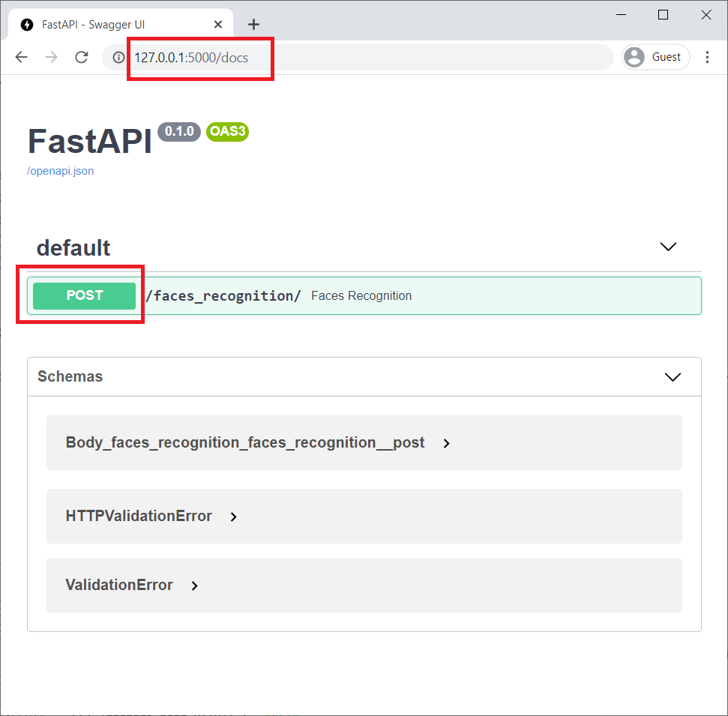728x716 pixels.
Task: Open a new browser tab
Action: coord(253,23)
